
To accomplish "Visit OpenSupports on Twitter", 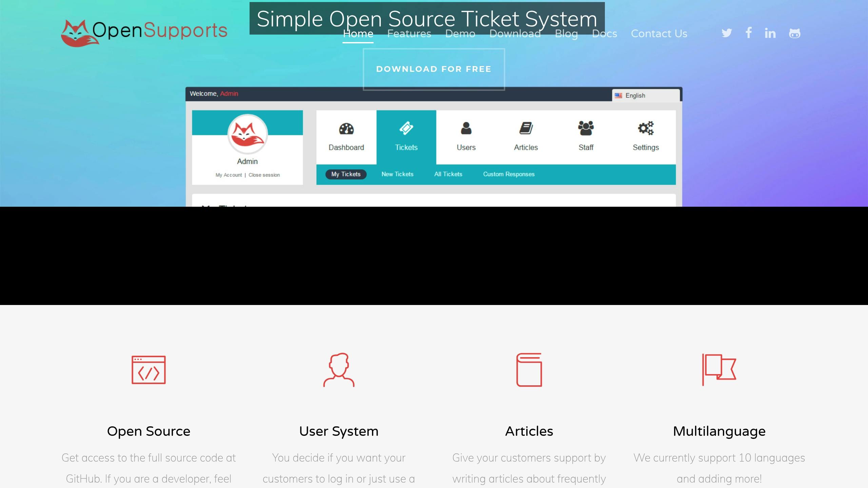I will (726, 33).
